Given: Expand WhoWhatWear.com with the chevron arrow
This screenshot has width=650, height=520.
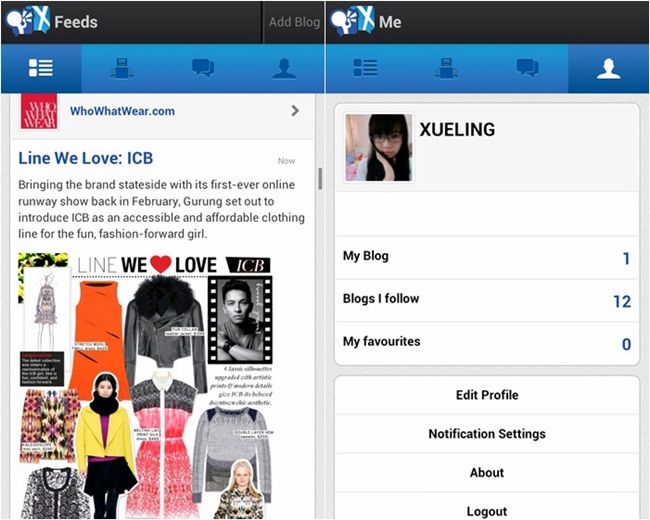Looking at the screenshot, I should coord(295,111).
